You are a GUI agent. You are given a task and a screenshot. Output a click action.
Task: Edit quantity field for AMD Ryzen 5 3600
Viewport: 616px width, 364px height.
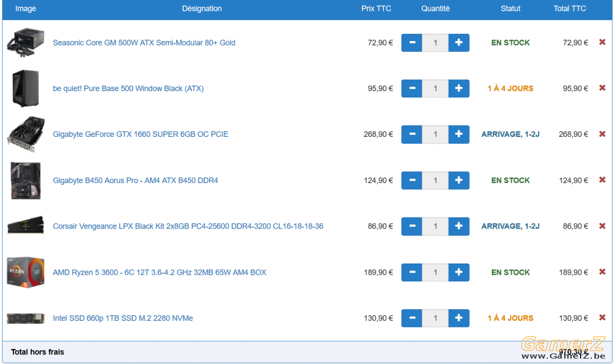point(435,272)
